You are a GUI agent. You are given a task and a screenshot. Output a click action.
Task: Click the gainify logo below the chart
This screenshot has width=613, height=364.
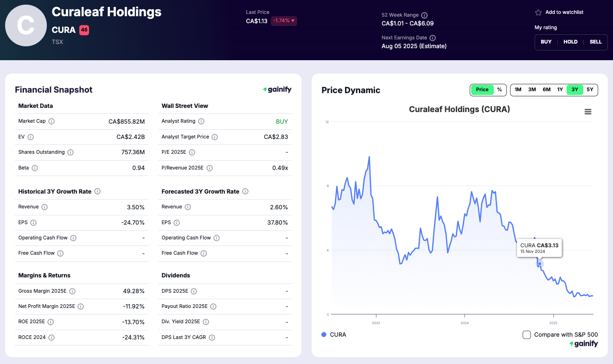point(583,344)
